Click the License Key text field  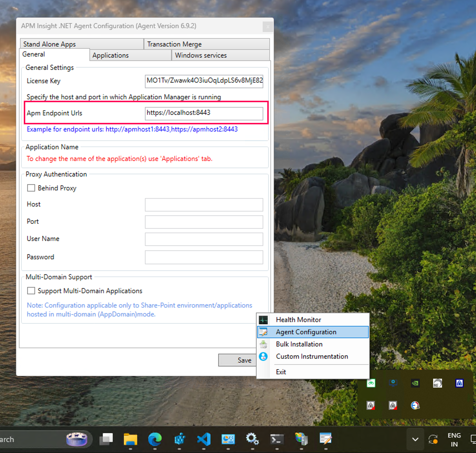click(204, 81)
